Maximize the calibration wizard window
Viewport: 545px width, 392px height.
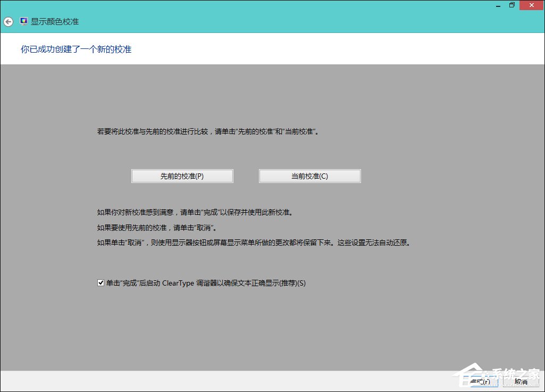[512, 5]
